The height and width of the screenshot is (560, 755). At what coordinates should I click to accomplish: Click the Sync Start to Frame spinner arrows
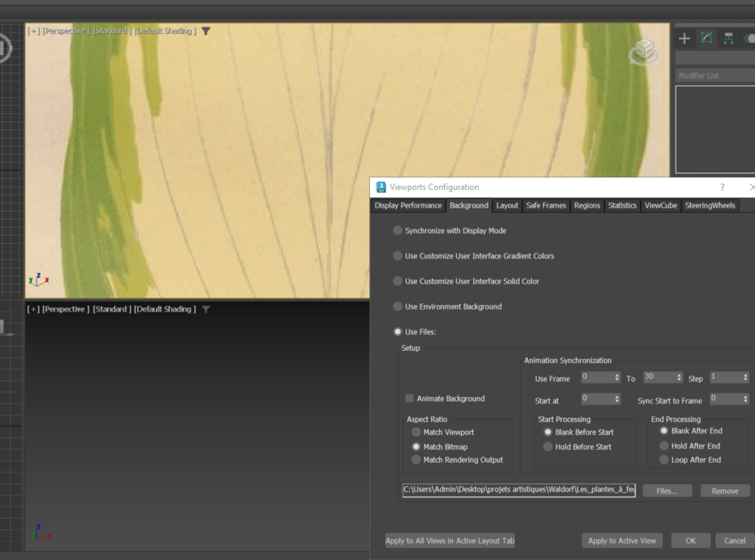745,399
